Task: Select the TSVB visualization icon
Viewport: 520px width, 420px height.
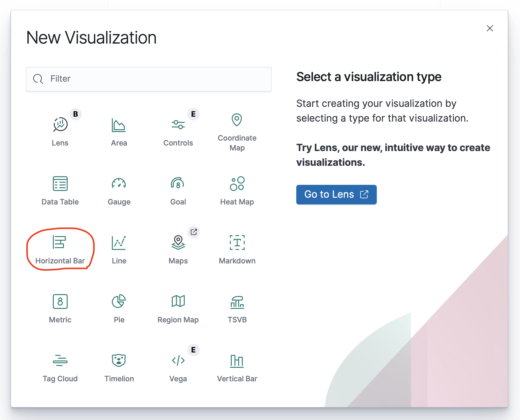Action: (x=237, y=302)
